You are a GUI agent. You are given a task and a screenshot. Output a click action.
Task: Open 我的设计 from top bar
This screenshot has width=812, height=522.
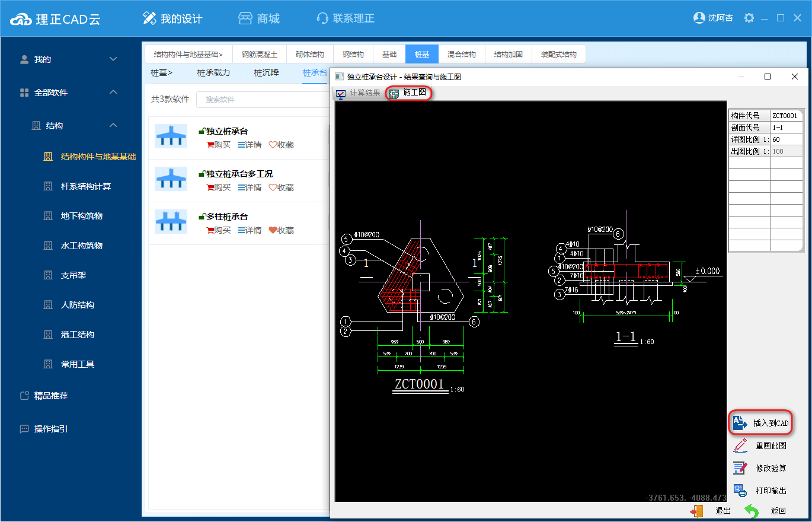[x=172, y=18]
